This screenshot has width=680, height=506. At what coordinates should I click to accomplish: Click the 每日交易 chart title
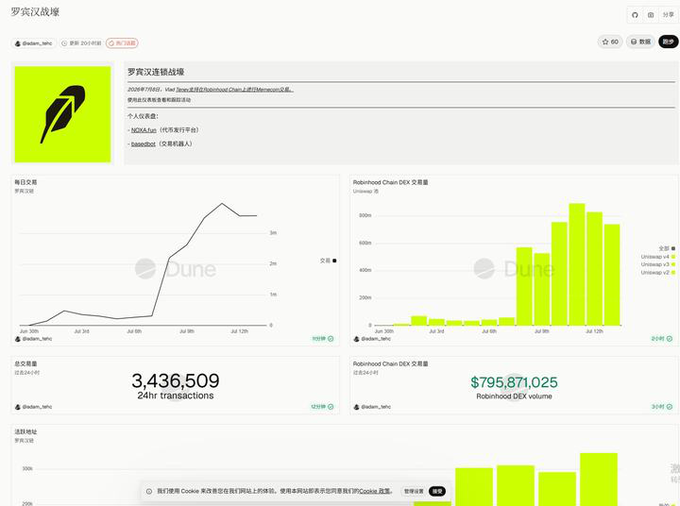(26, 182)
